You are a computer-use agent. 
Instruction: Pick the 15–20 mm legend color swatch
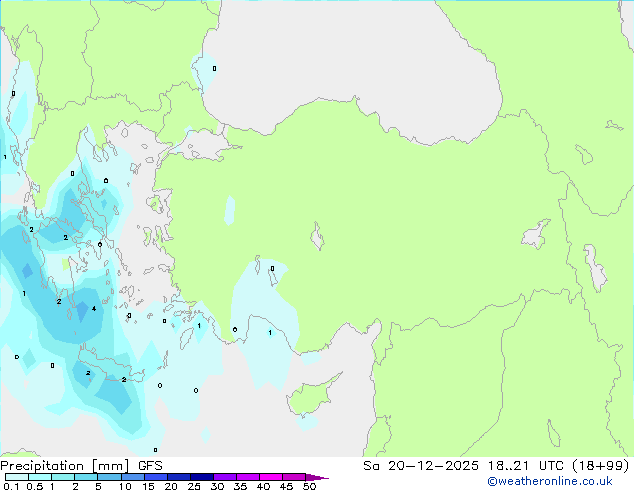[x=155, y=477]
